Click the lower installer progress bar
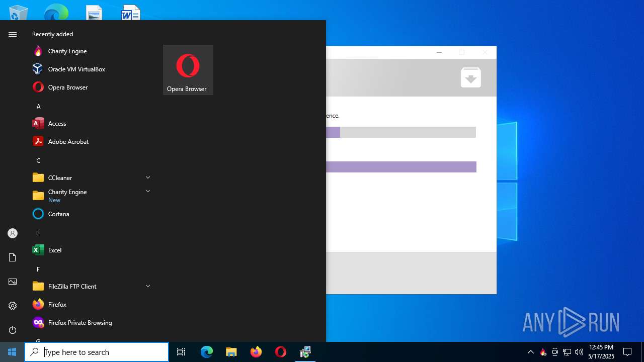 tap(401, 167)
